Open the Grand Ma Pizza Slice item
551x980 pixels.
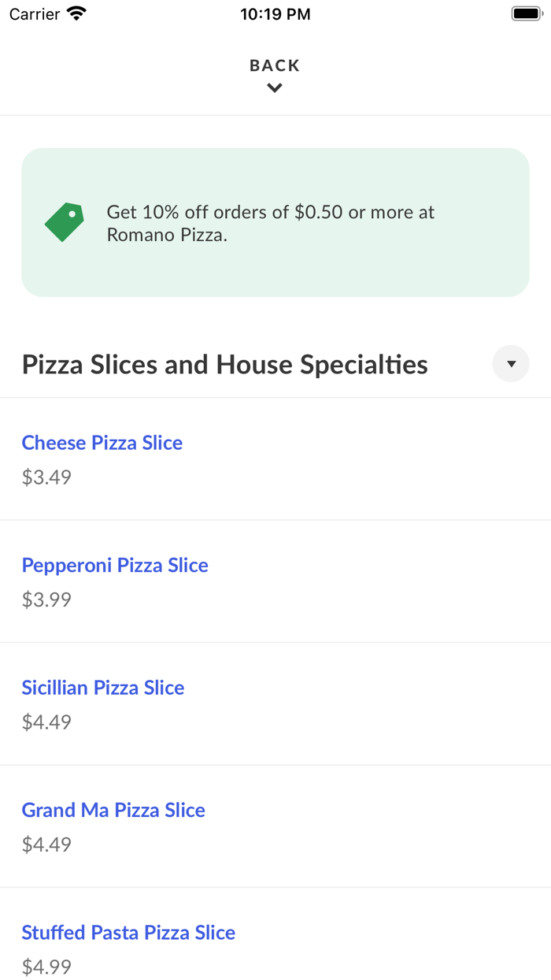point(113,810)
